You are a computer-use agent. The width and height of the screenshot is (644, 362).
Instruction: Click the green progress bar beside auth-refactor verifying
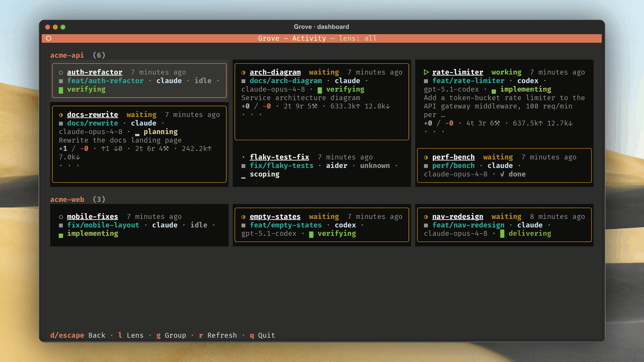[61, 90]
